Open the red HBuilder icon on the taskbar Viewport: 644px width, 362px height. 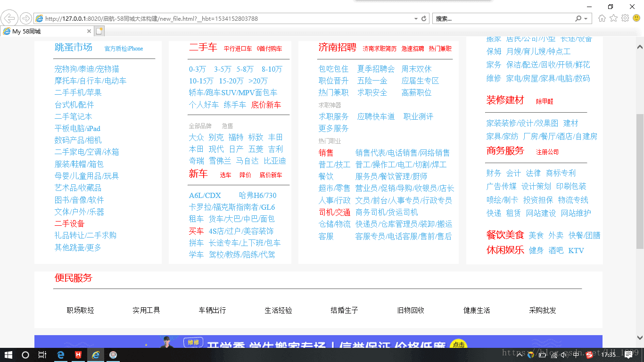click(x=78, y=355)
